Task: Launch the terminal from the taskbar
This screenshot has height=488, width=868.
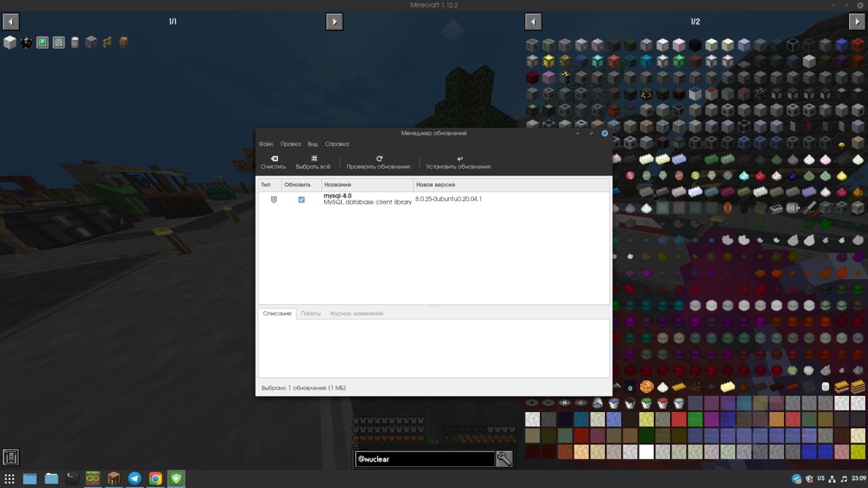Action: click(72, 479)
